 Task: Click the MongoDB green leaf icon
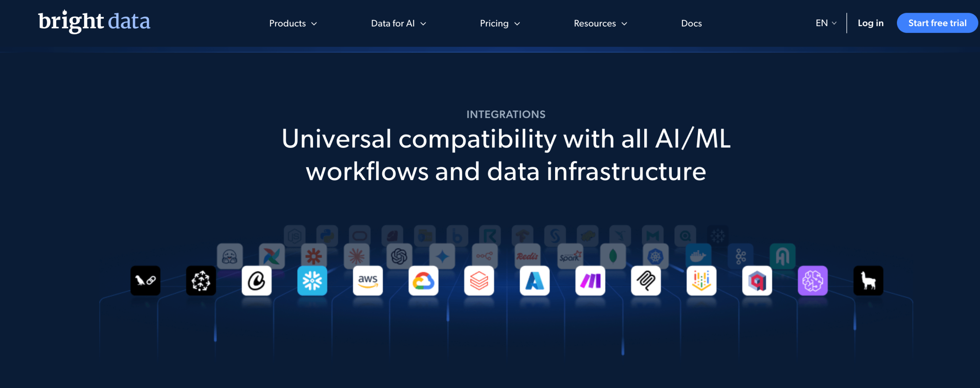613,256
